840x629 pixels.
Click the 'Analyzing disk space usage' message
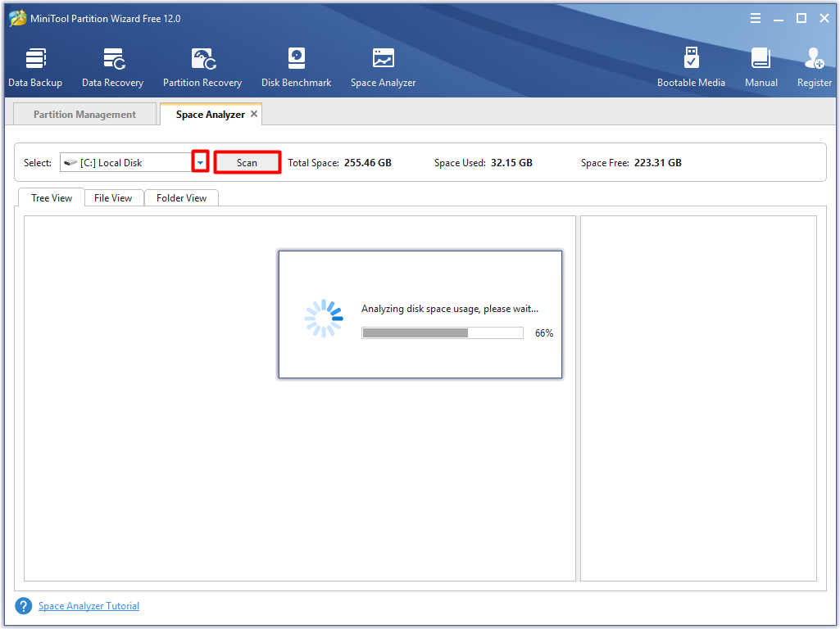pyautogui.click(x=449, y=309)
